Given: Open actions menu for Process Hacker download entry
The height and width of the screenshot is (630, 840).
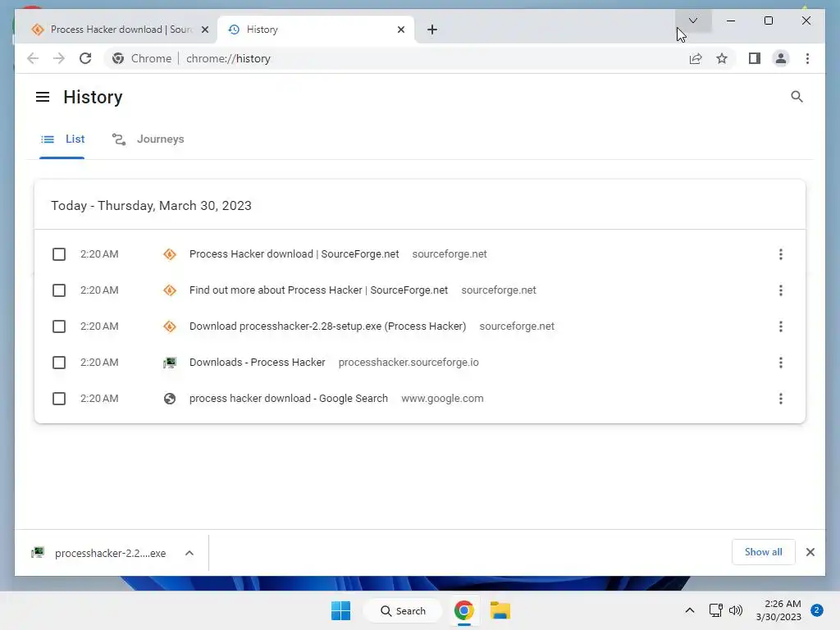Looking at the screenshot, I should (x=781, y=254).
